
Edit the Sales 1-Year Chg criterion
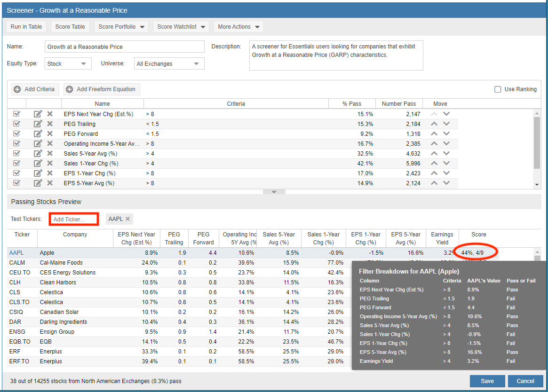[38, 163]
